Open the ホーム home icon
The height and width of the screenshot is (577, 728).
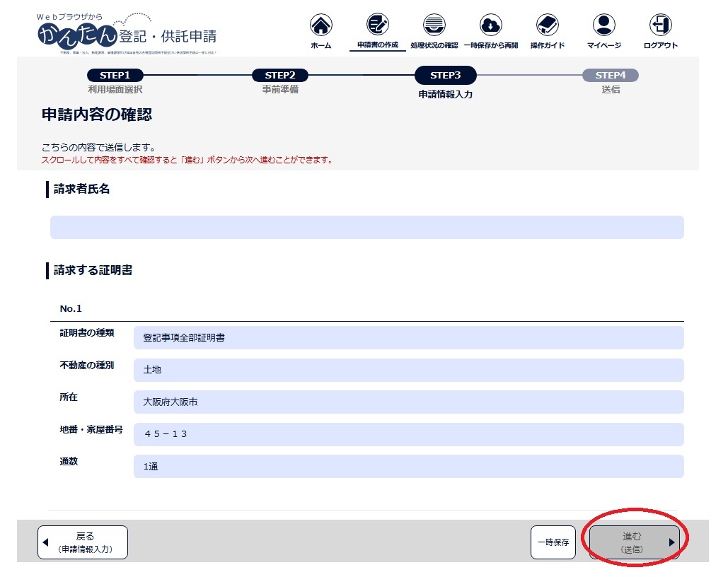pyautogui.click(x=320, y=30)
